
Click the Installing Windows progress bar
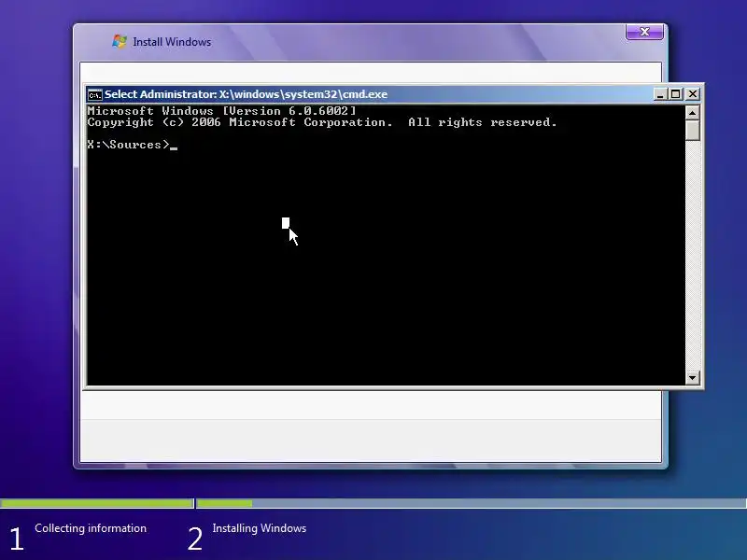[x=472, y=503]
